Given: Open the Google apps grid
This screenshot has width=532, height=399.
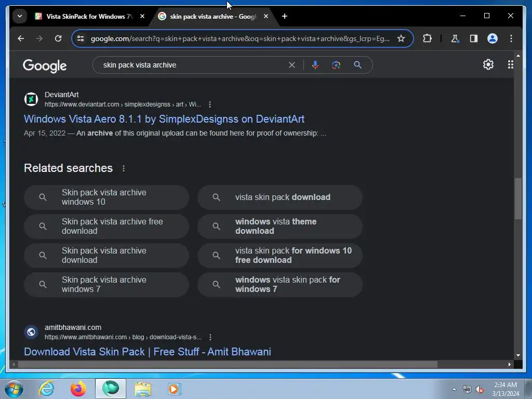Looking at the screenshot, I should [x=510, y=64].
